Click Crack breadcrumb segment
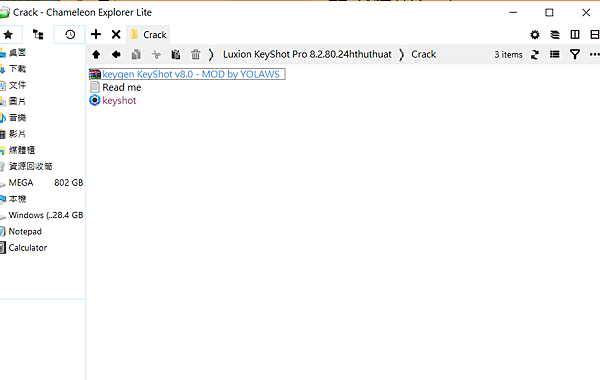 [x=424, y=54]
